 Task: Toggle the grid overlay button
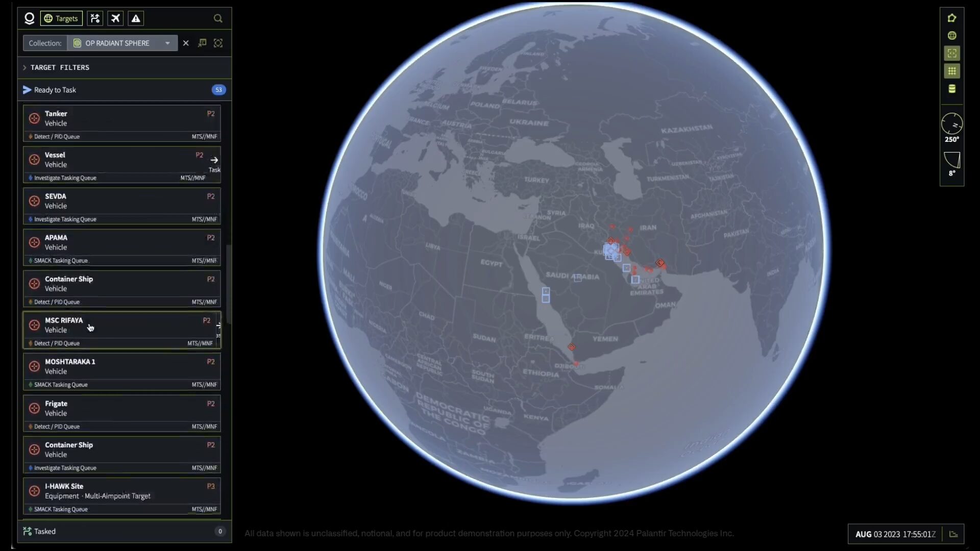tap(952, 71)
